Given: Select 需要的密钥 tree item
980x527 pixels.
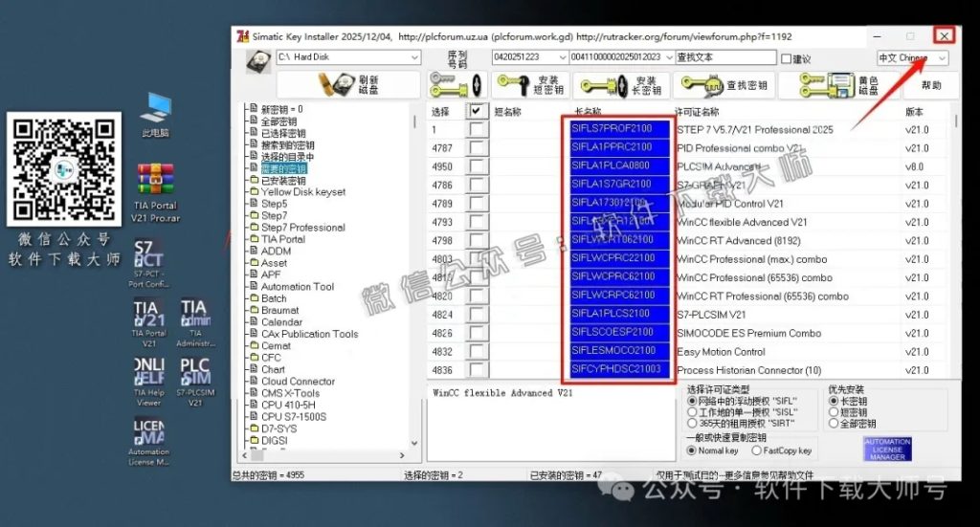Looking at the screenshot, I should tap(283, 168).
